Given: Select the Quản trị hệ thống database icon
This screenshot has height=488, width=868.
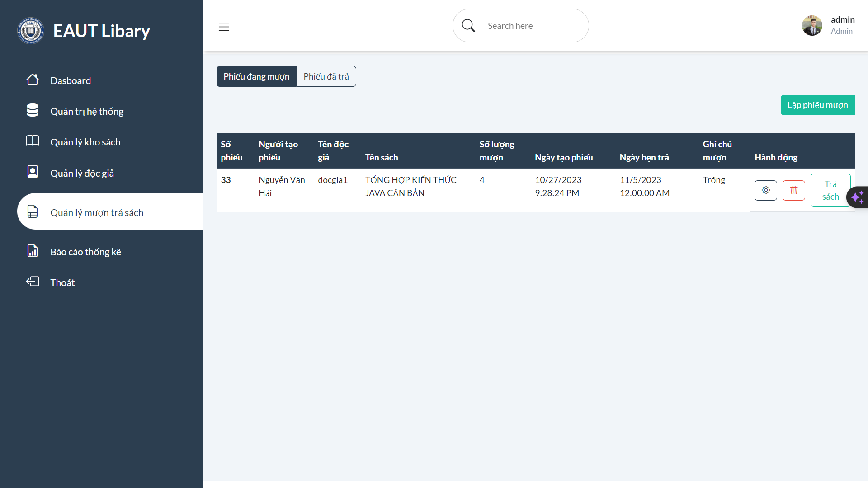Looking at the screenshot, I should click(x=32, y=110).
